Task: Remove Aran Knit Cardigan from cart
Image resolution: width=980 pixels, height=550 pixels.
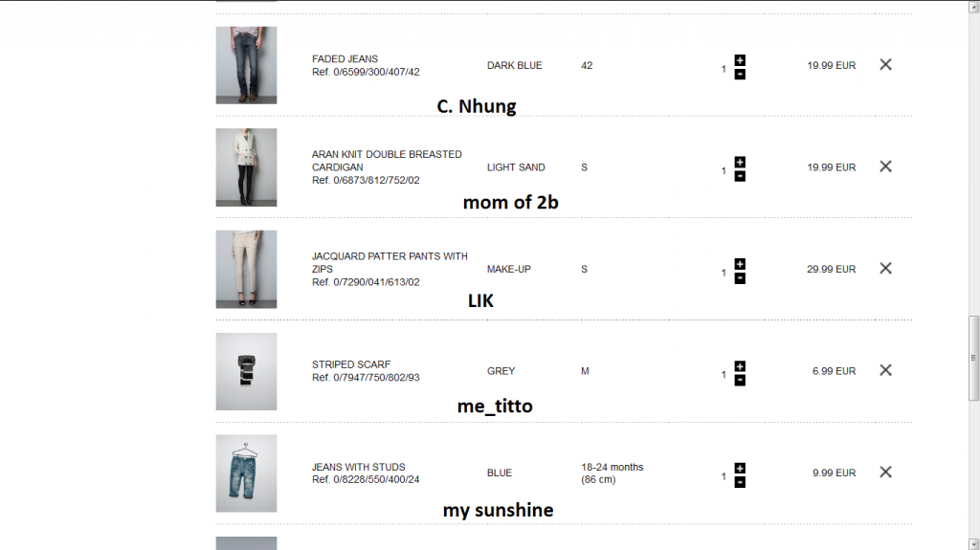Action: tap(885, 166)
